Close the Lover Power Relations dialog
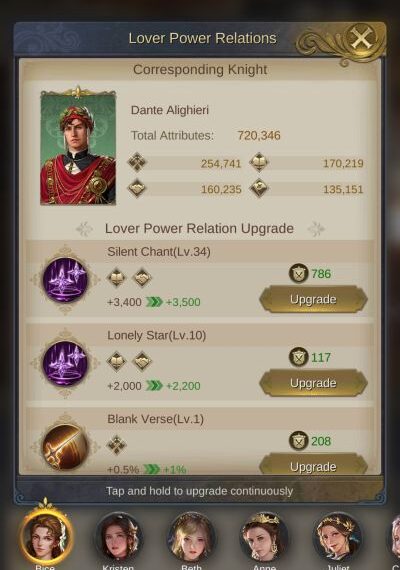 tap(361, 38)
